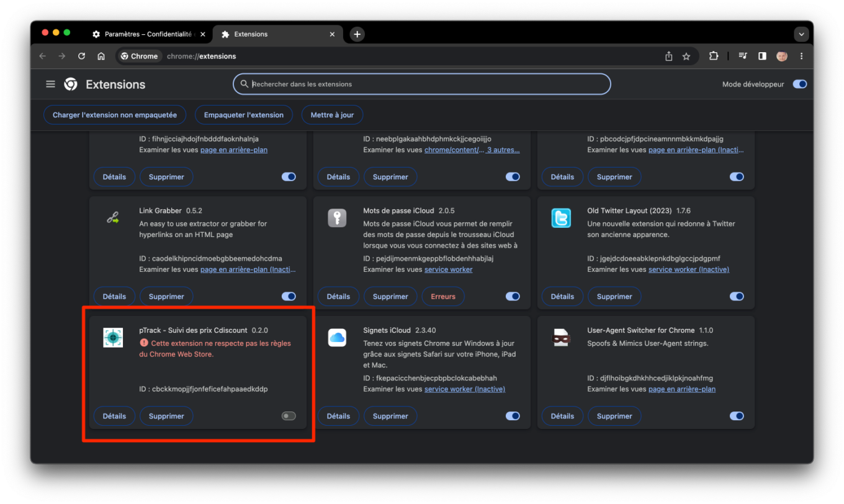Toggle off extension with ID starting neebpl
Viewport: 844px width, 504px height.
513,177
